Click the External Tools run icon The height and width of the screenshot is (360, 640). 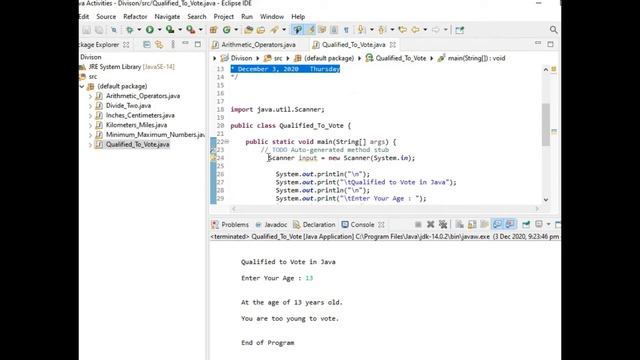(190, 30)
